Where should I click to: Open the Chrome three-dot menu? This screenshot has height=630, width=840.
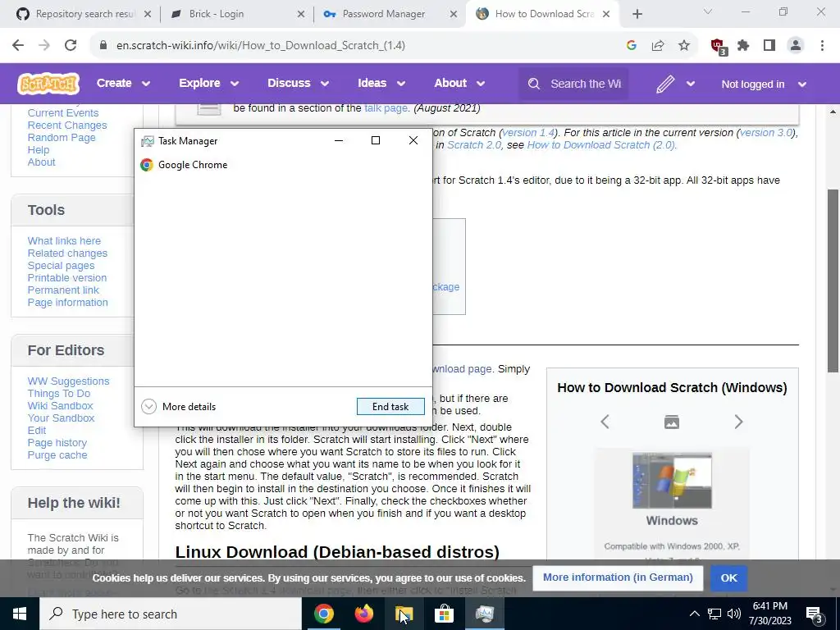[822, 46]
